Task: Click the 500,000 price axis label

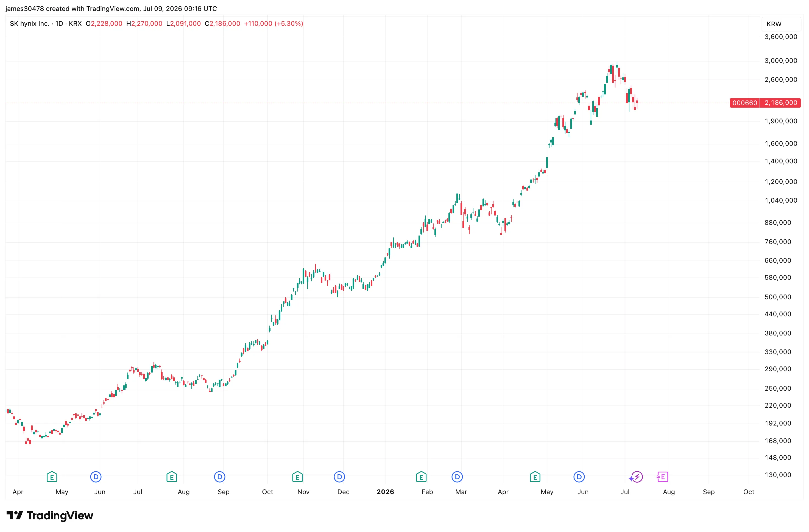Action: [778, 297]
